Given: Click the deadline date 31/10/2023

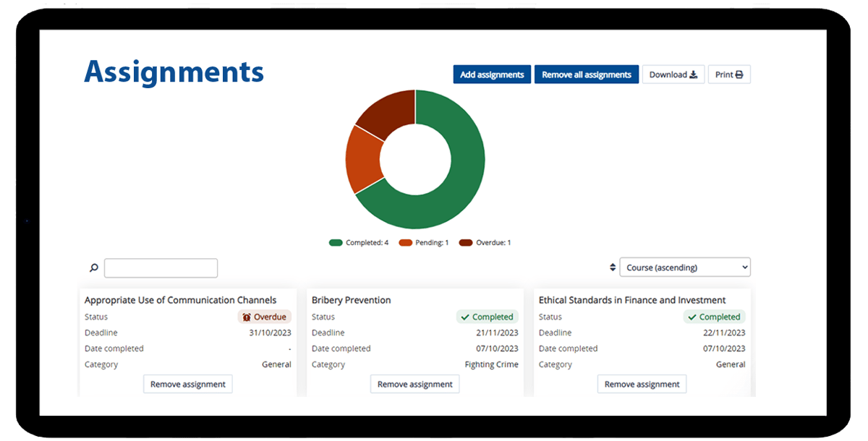Looking at the screenshot, I should point(271,333).
